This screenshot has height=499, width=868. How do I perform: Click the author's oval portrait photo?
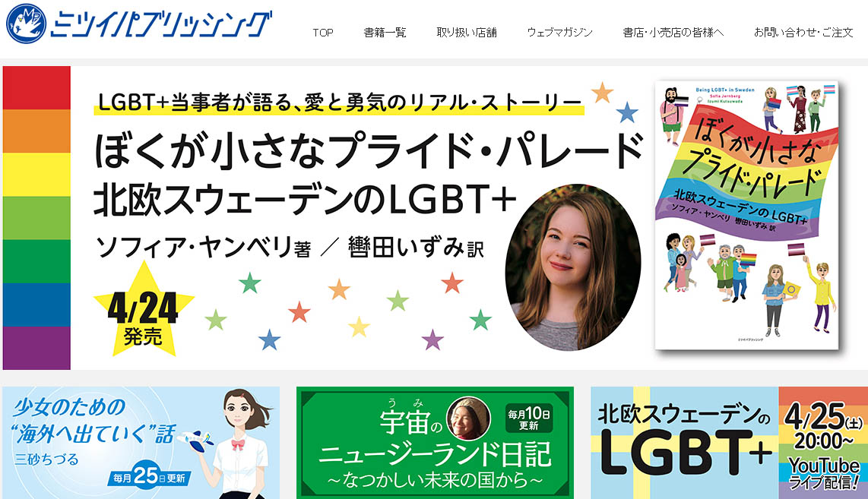(573, 267)
